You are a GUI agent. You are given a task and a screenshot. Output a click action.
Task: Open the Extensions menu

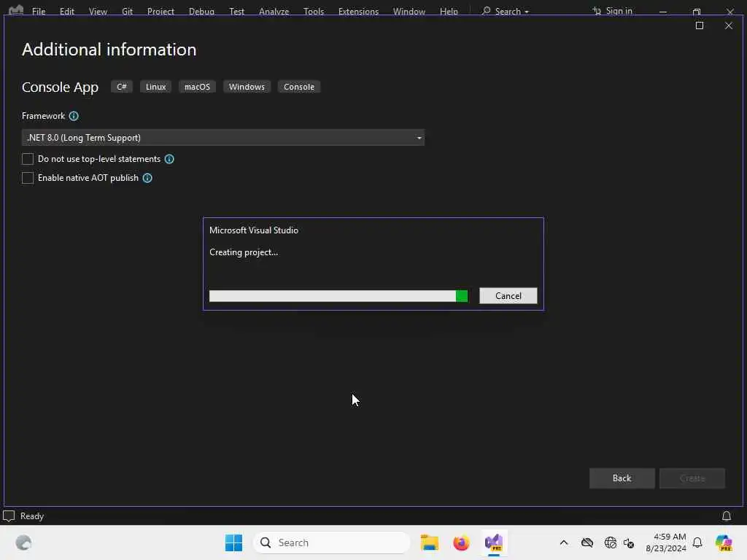click(x=358, y=11)
